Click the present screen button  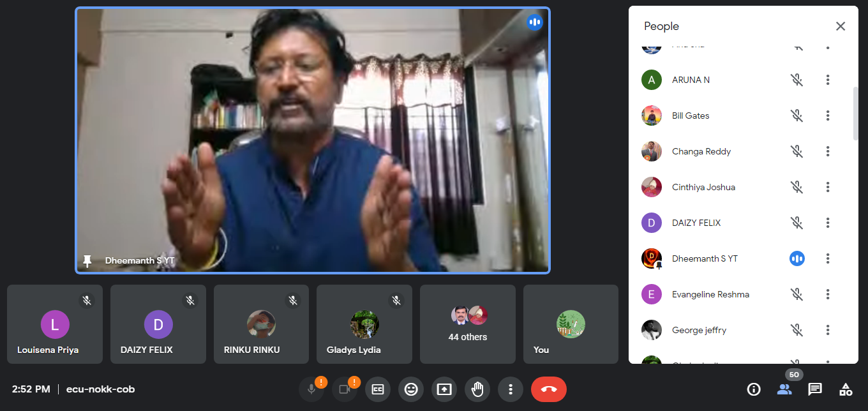444,389
